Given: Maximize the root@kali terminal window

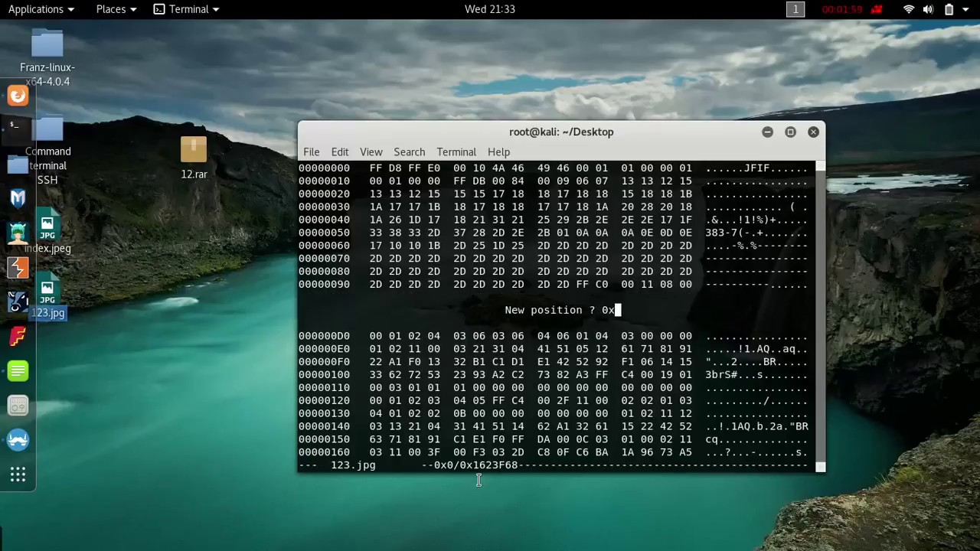Looking at the screenshot, I should (790, 132).
